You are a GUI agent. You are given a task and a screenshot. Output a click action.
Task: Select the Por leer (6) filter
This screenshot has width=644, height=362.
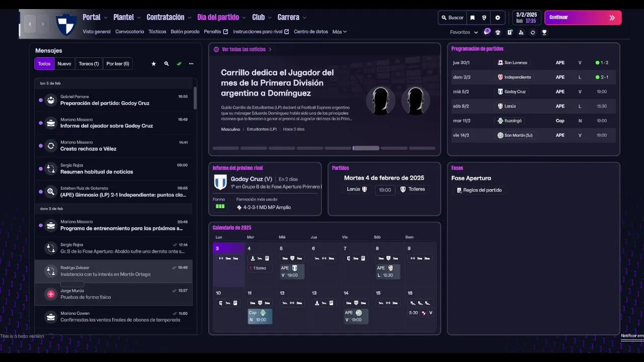click(118, 64)
